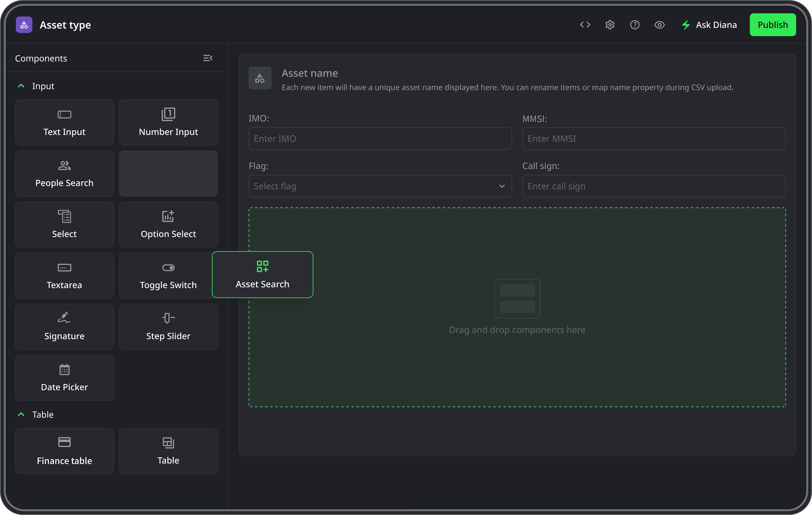This screenshot has width=812, height=515.
Task: Open settings via the gear icon
Action: pyautogui.click(x=610, y=25)
